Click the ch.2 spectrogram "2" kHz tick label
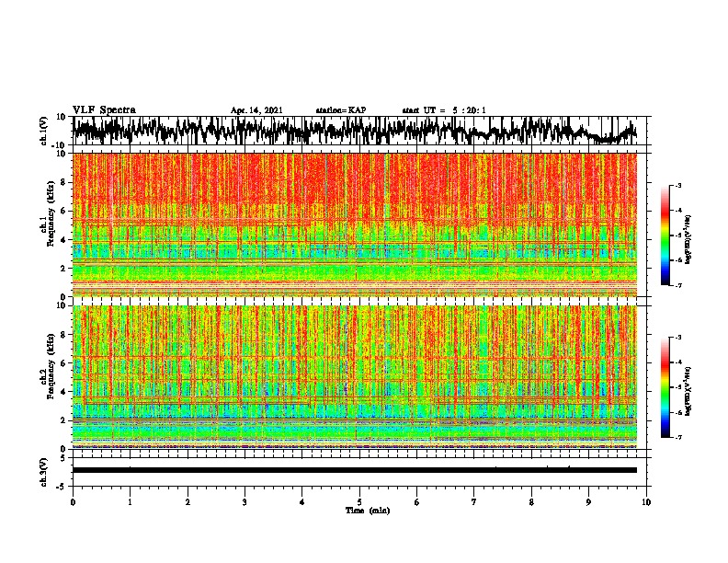The image size is (728, 563). click(x=63, y=420)
